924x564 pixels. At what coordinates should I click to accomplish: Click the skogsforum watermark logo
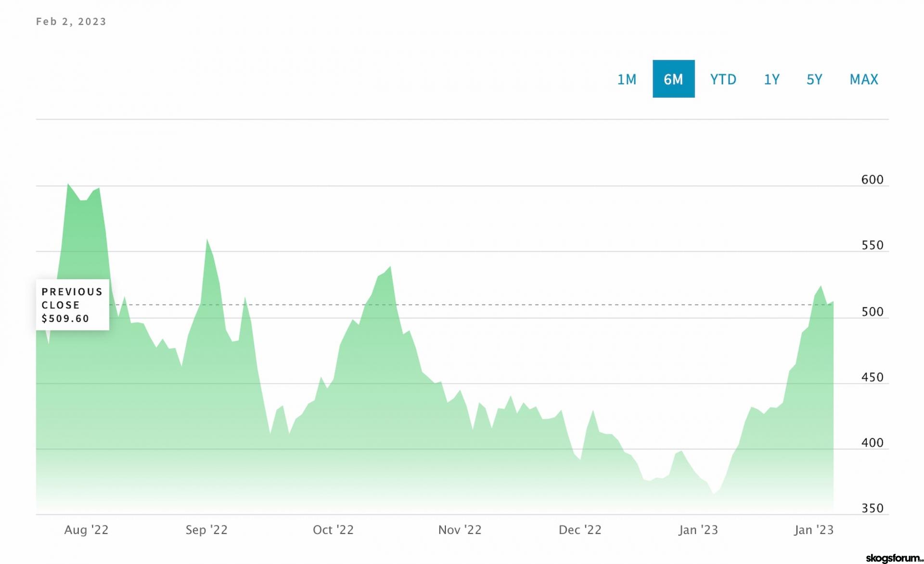[894, 558]
